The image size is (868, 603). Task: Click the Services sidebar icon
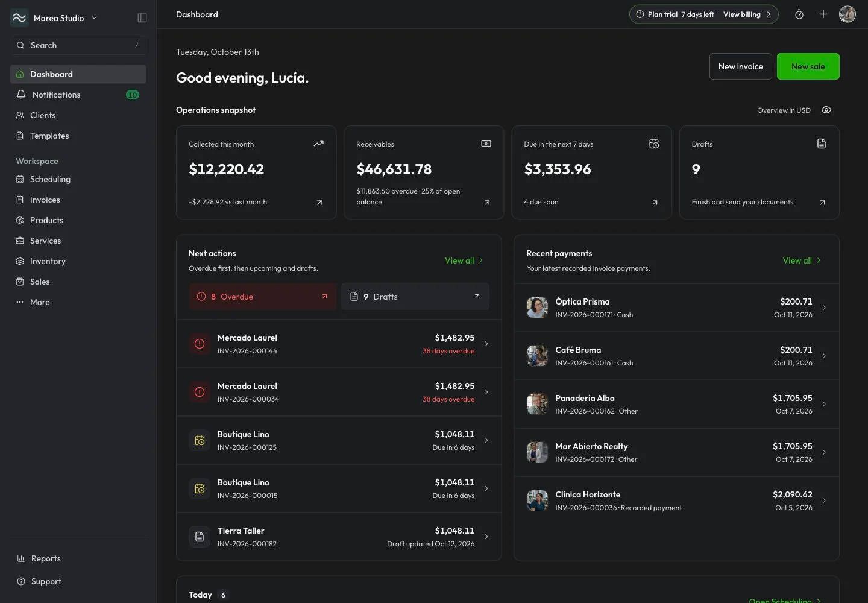(x=20, y=241)
